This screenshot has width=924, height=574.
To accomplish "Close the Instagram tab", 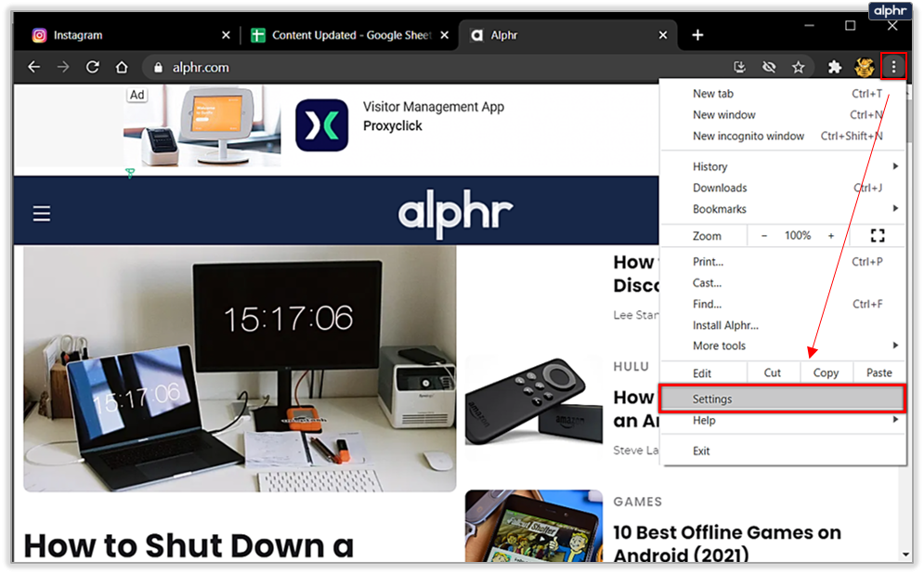I will point(226,35).
